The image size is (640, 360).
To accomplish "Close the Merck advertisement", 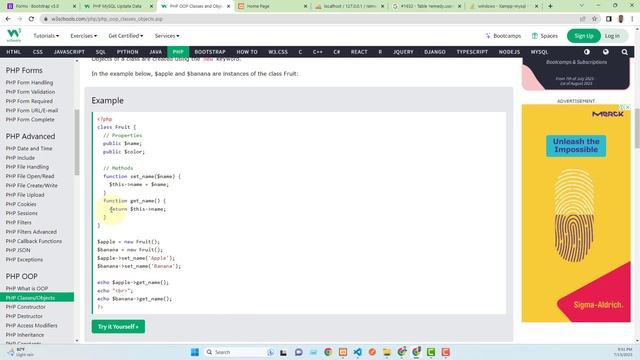I will (627, 107).
